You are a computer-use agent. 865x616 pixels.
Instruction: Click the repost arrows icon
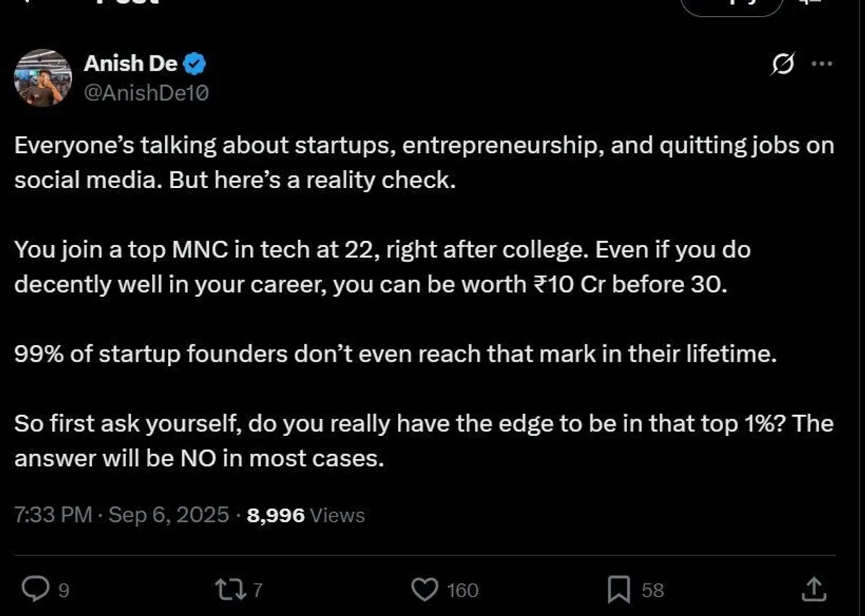[231, 590]
